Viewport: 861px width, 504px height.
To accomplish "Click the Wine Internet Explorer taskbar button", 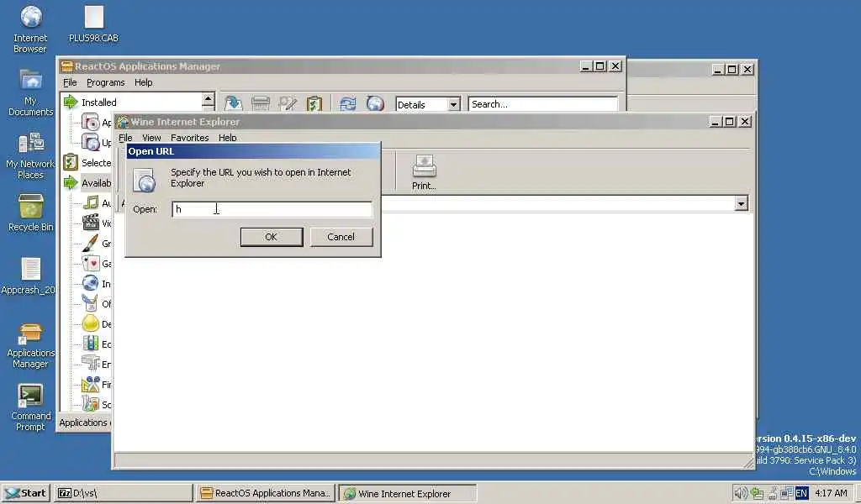I will click(408, 493).
